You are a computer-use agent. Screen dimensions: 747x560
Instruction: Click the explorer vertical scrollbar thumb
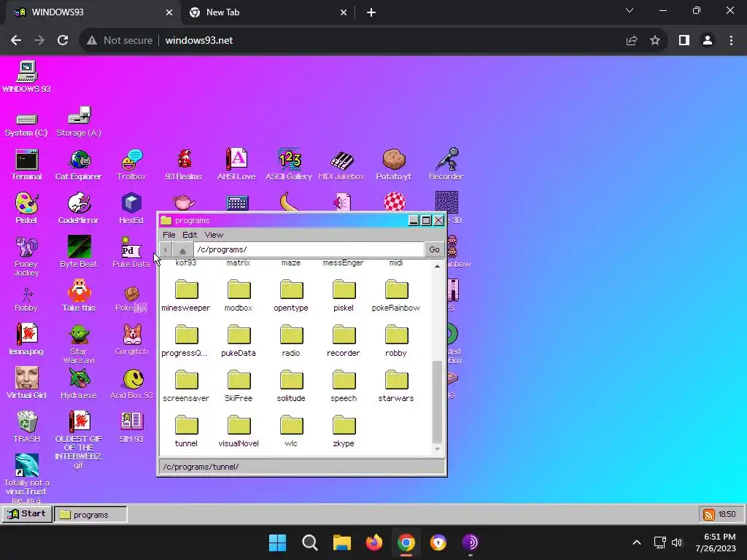pyautogui.click(x=437, y=402)
